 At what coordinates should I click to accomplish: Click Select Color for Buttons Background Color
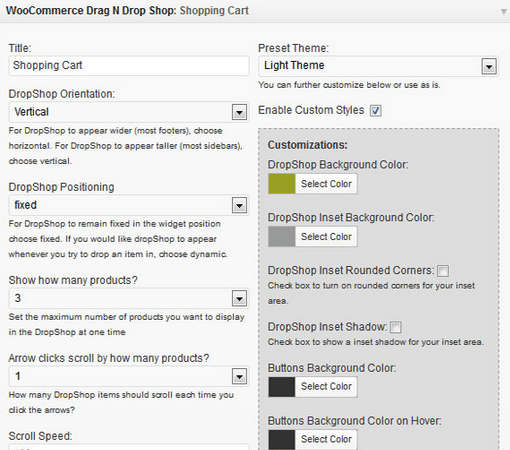click(326, 387)
